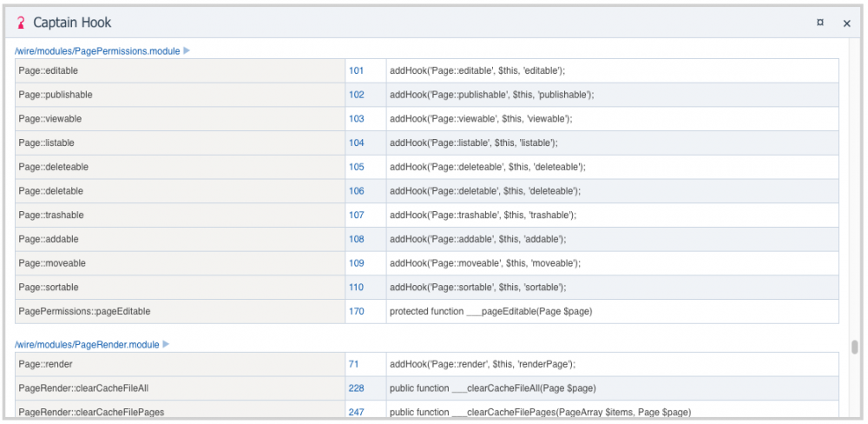
Task: Collapse the PagePermissions.module section arrow
Action: coord(187,51)
